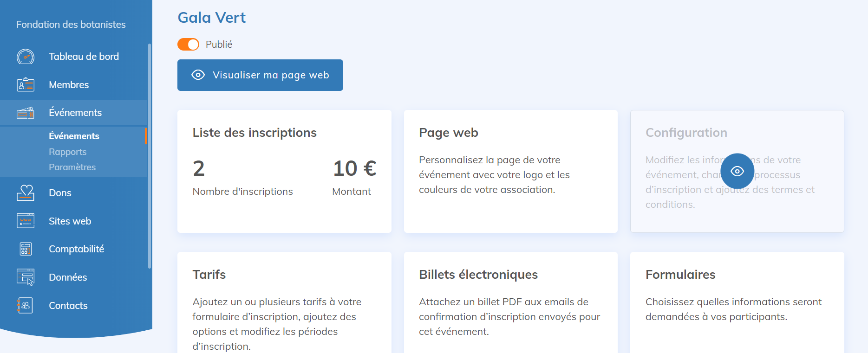Click the Tableau de bord gauge icon
This screenshot has height=353, width=868.
coord(26,57)
